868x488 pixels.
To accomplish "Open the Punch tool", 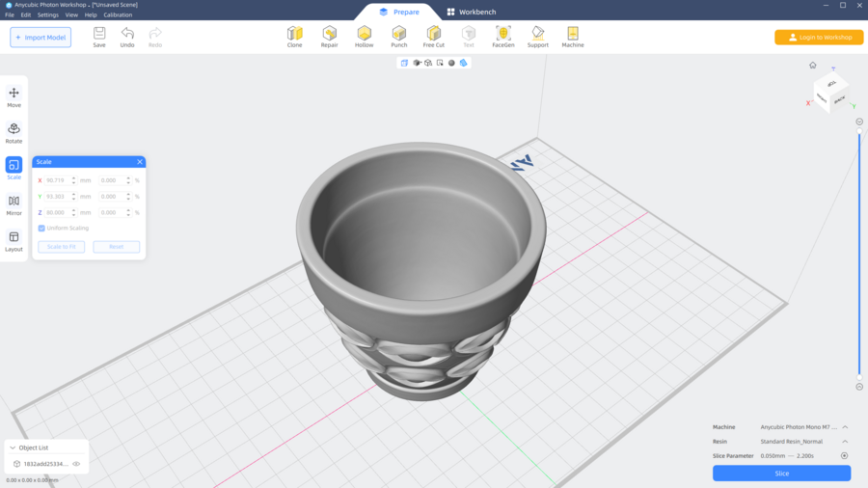I will 398,36.
